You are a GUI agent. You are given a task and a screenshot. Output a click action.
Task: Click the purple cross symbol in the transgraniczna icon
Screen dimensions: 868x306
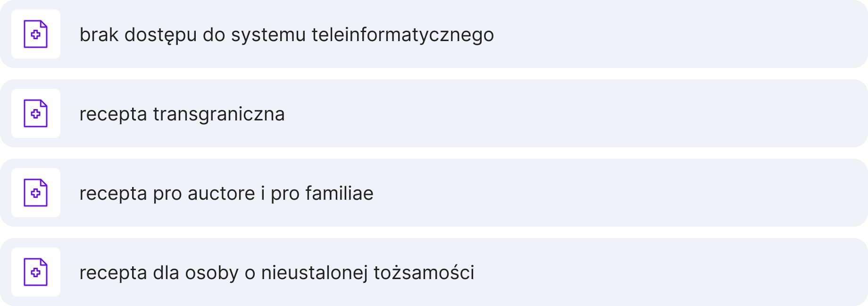pyautogui.click(x=35, y=114)
